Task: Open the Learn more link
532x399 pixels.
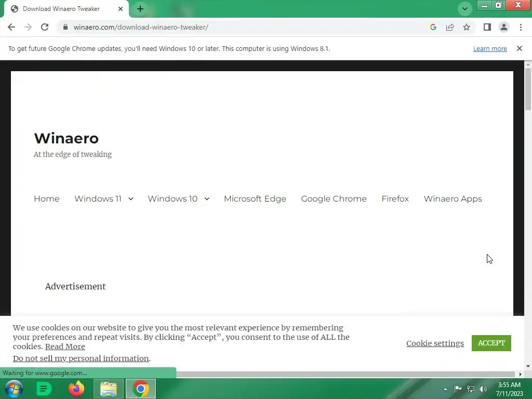Action: (x=490, y=49)
